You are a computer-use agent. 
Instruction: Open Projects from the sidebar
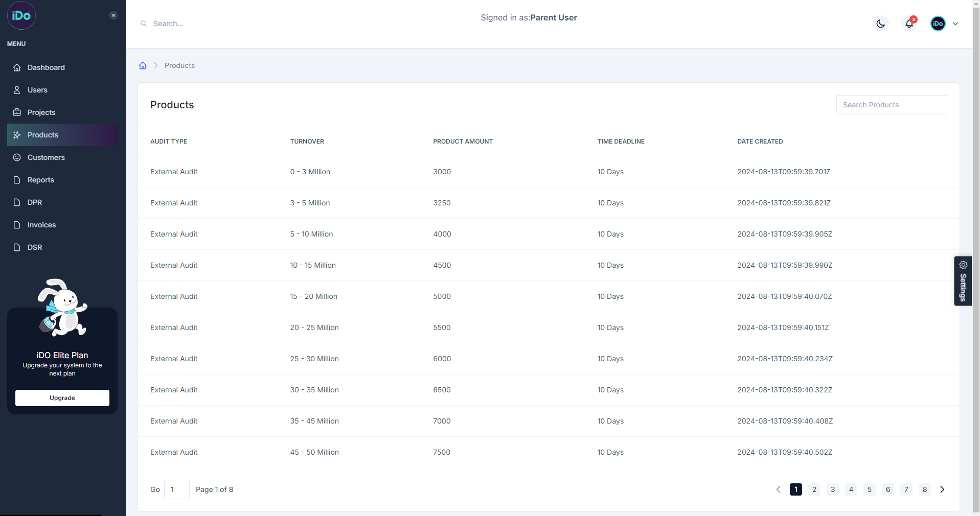tap(41, 112)
